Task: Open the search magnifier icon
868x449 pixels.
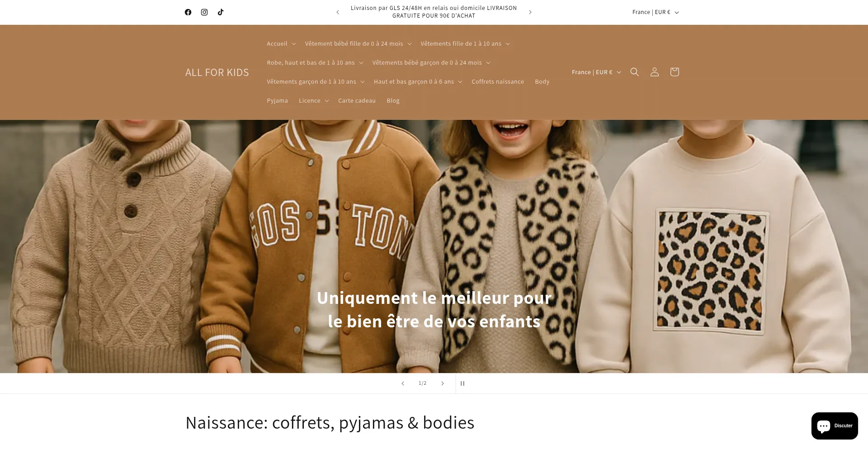Action: 635,72
